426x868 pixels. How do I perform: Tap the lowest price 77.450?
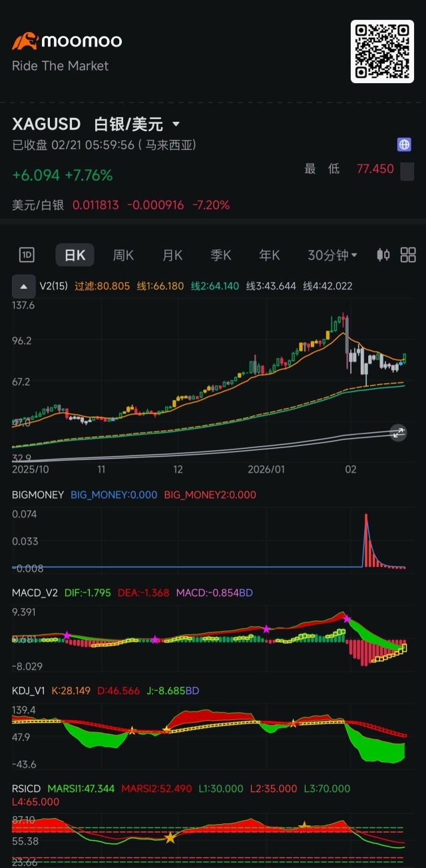(375, 169)
